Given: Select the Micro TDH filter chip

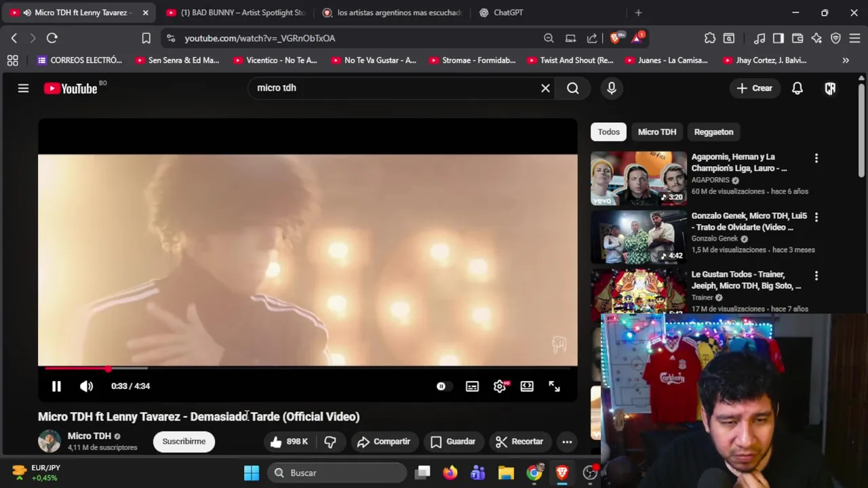Looking at the screenshot, I should tap(657, 132).
